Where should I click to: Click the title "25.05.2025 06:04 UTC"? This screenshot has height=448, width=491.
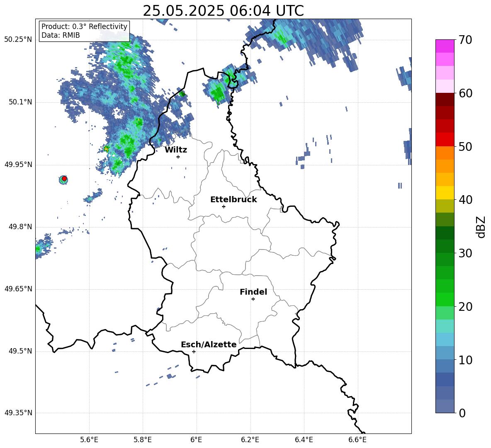[x=223, y=11]
